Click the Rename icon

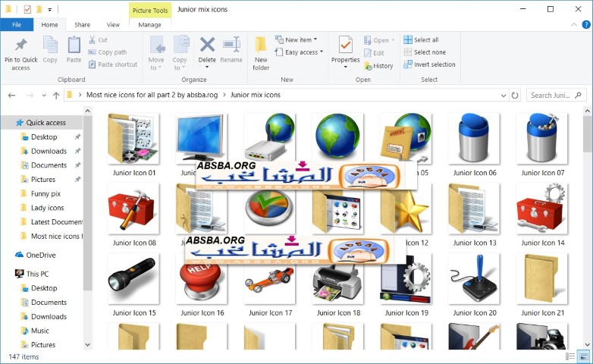click(231, 45)
